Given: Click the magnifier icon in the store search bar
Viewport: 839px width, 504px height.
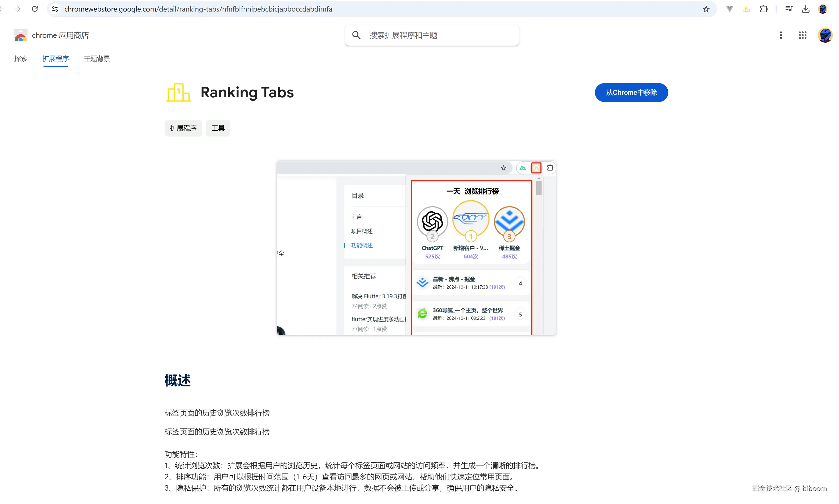Looking at the screenshot, I should [x=356, y=35].
